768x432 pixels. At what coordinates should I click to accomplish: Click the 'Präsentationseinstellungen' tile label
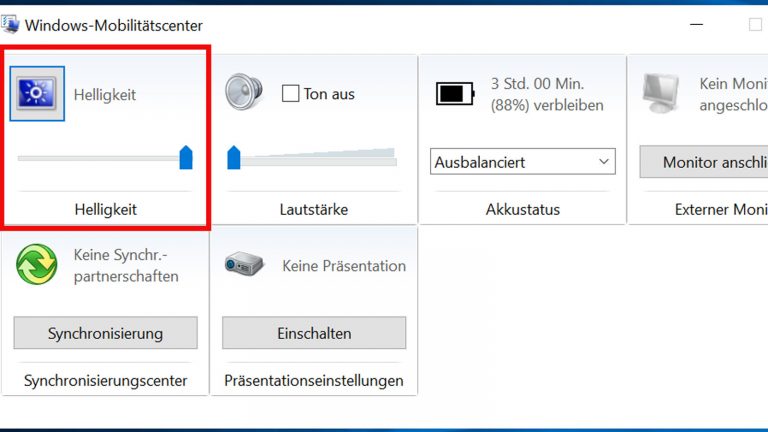tap(314, 380)
